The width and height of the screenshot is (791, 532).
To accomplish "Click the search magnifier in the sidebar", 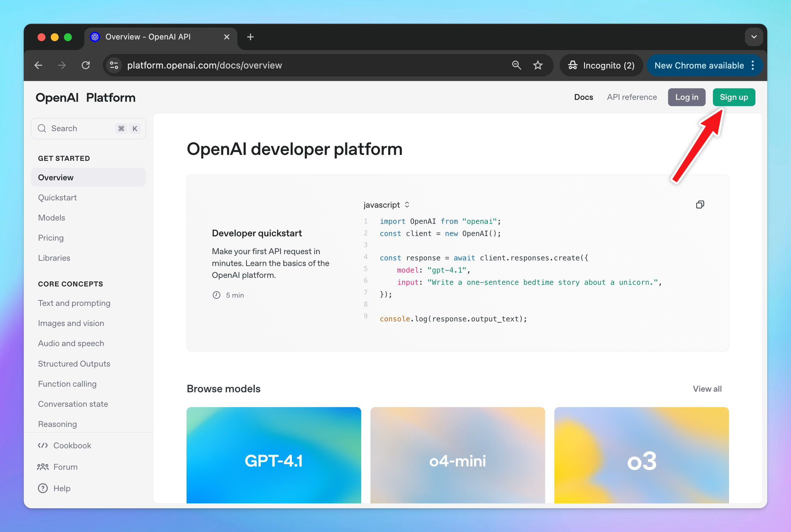I will [42, 128].
